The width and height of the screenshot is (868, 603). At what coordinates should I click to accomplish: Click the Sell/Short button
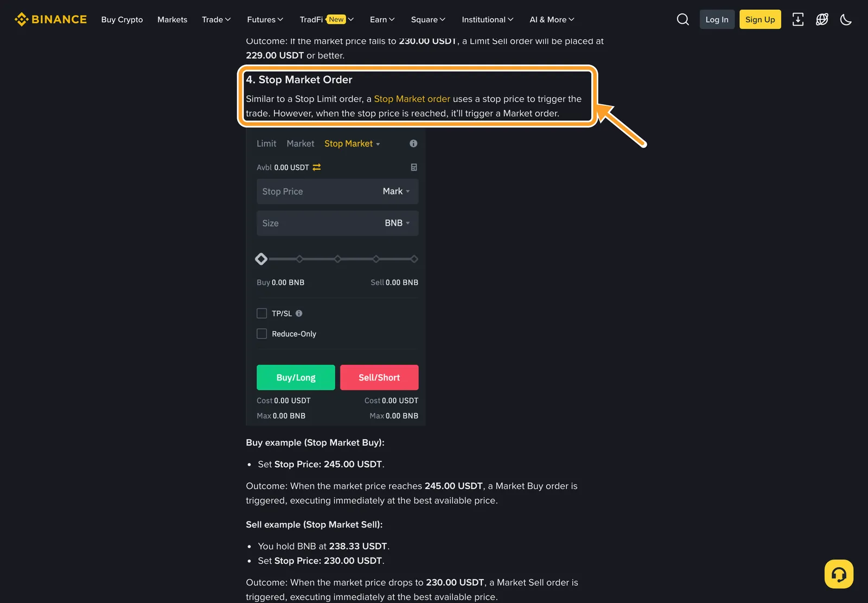[379, 377]
